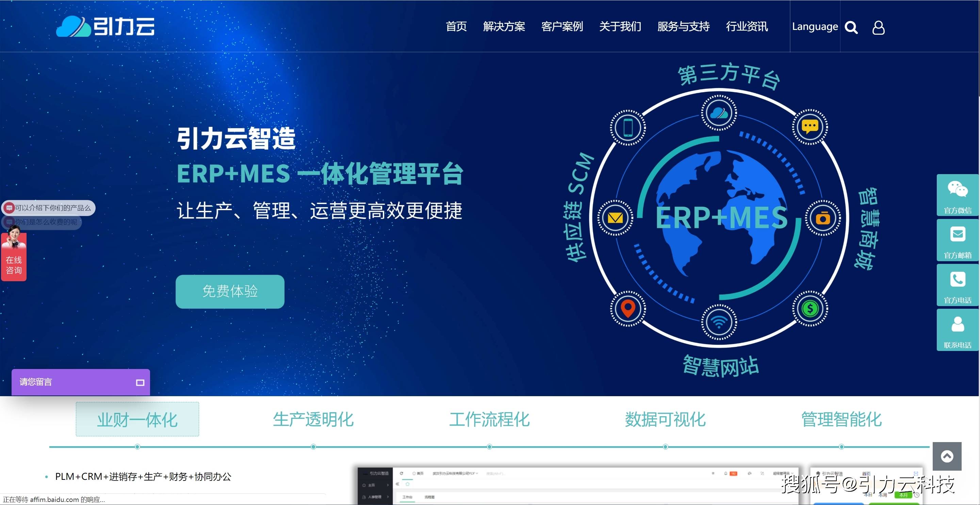Switch to the 生产透明化 tab
Image resolution: width=980 pixels, height=505 pixels.
point(313,420)
